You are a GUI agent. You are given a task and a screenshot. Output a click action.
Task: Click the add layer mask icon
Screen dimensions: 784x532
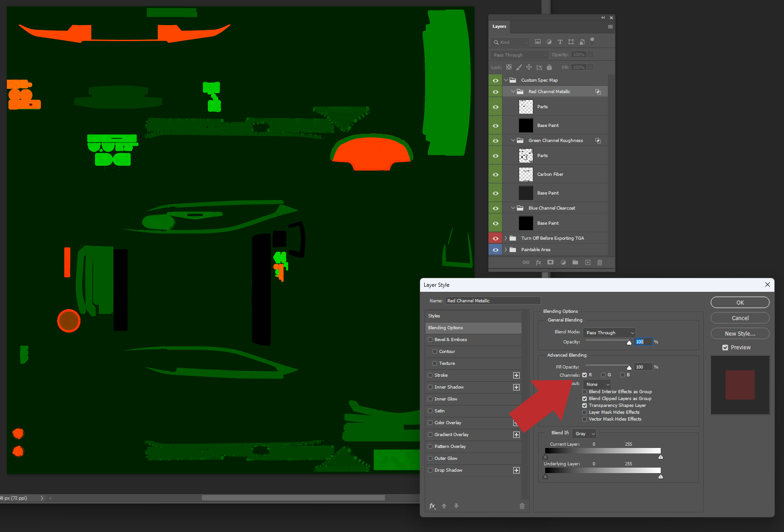[x=551, y=263]
